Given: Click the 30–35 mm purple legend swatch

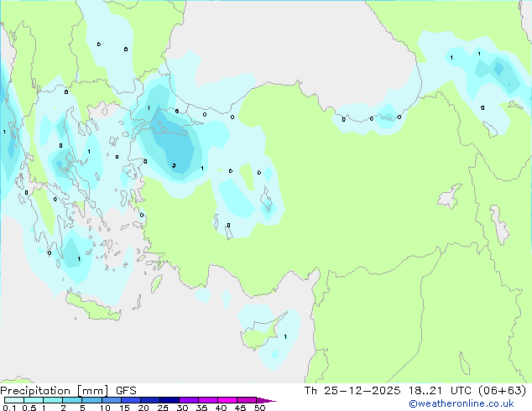Looking at the screenshot, I should point(189,400).
